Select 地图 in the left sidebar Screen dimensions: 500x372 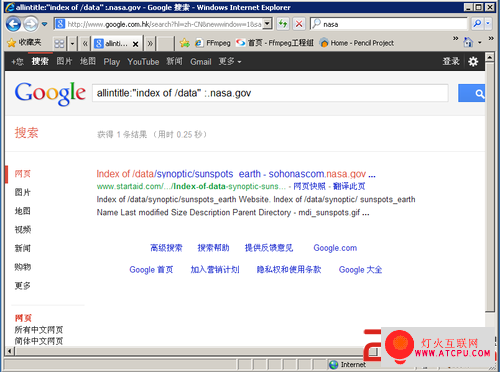(x=23, y=211)
